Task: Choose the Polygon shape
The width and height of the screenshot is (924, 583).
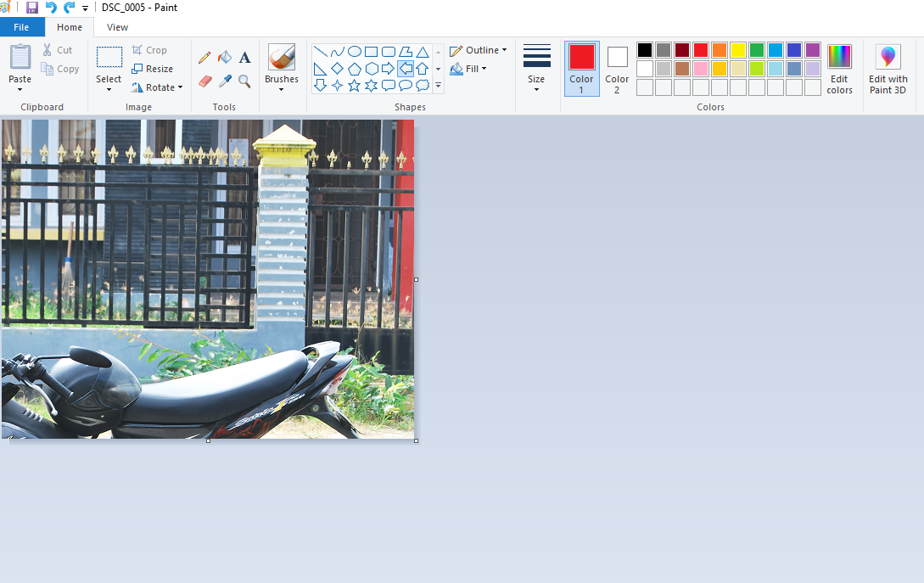Action: point(406,51)
